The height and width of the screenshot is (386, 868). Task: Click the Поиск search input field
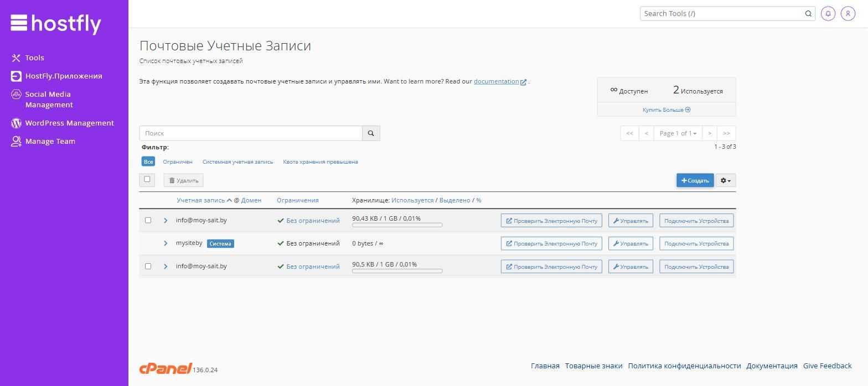coord(251,133)
